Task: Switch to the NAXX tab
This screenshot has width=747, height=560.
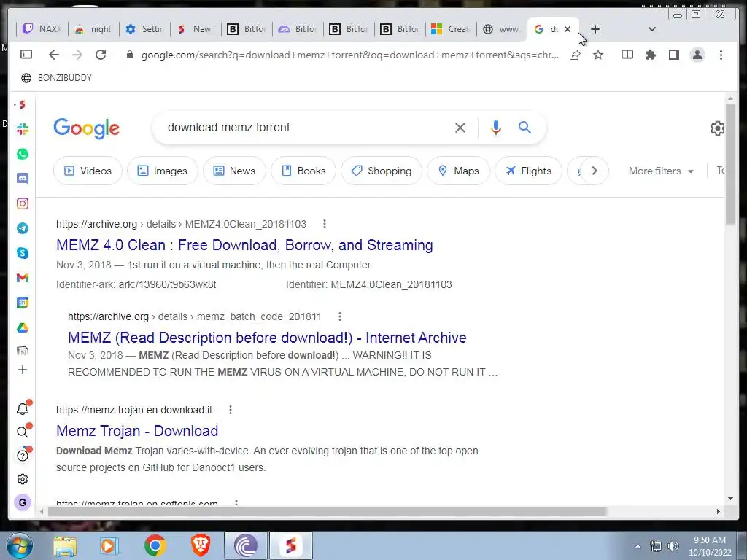Action: tap(42, 29)
